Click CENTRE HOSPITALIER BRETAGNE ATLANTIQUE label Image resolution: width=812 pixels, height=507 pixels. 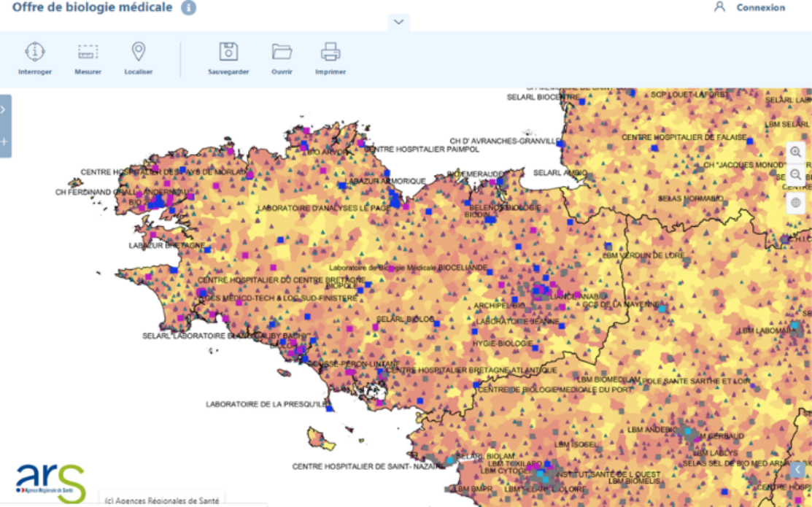coord(472,371)
